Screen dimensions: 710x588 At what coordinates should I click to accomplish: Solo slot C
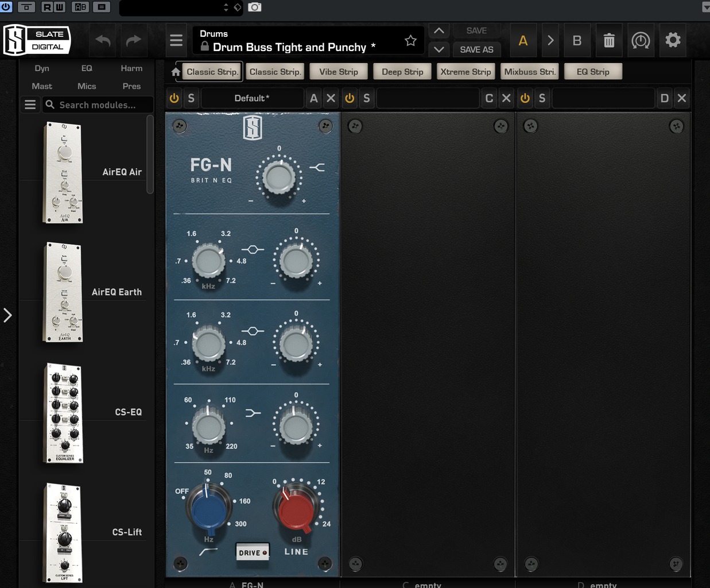[367, 98]
